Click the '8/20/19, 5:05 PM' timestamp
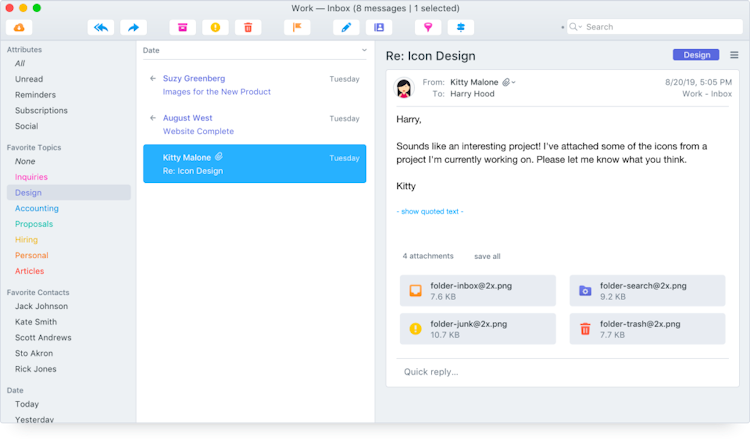This screenshot has height=441, width=750. pyautogui.click(x=698, y=82)
